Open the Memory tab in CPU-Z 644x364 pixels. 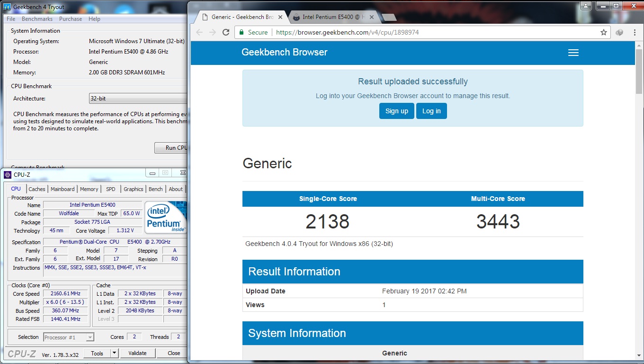[89, 189]
